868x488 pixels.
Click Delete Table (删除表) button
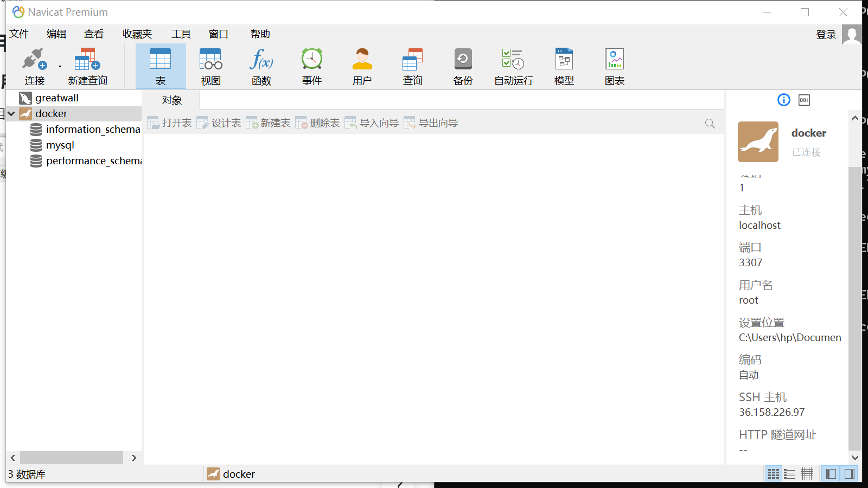317,123
